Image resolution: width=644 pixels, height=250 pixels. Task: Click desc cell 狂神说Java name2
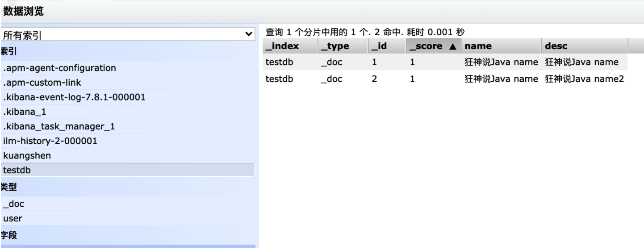click(584, 79)
